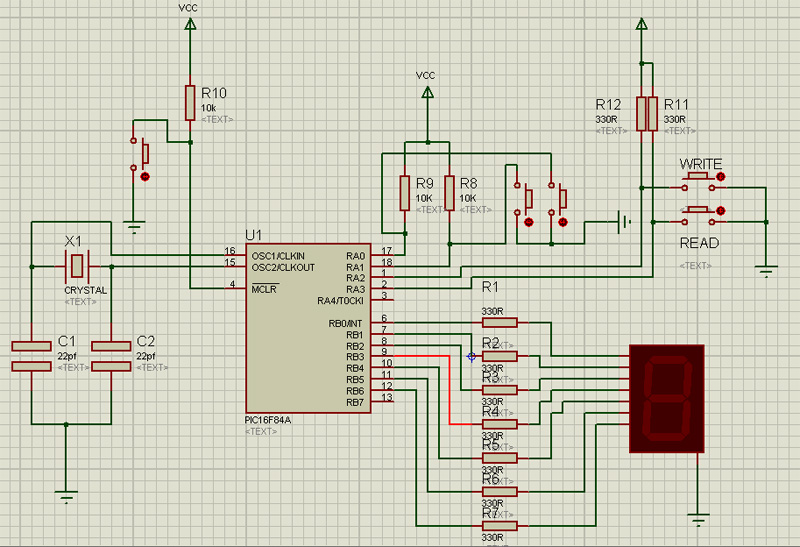Image resolution: width=800 pixels, height=547 pixels.
Task: Select the R2 resistor symbol
Action: click(499, 356)
